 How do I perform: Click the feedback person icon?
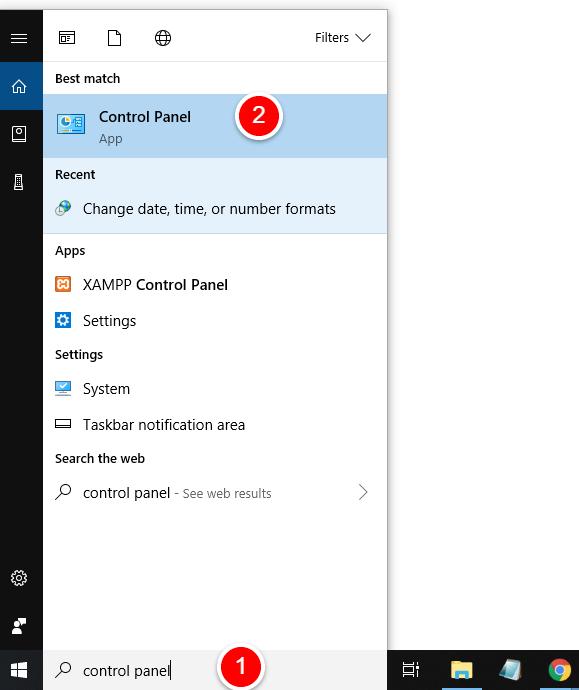tap(19, 626)
